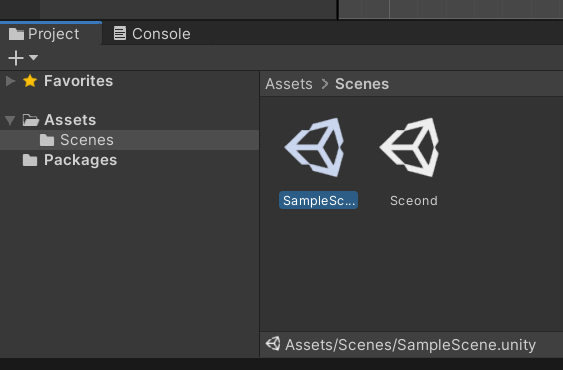The image size is (563, 370).
Task: Click the Favorites star icon
Action: [x=30, y=81]
